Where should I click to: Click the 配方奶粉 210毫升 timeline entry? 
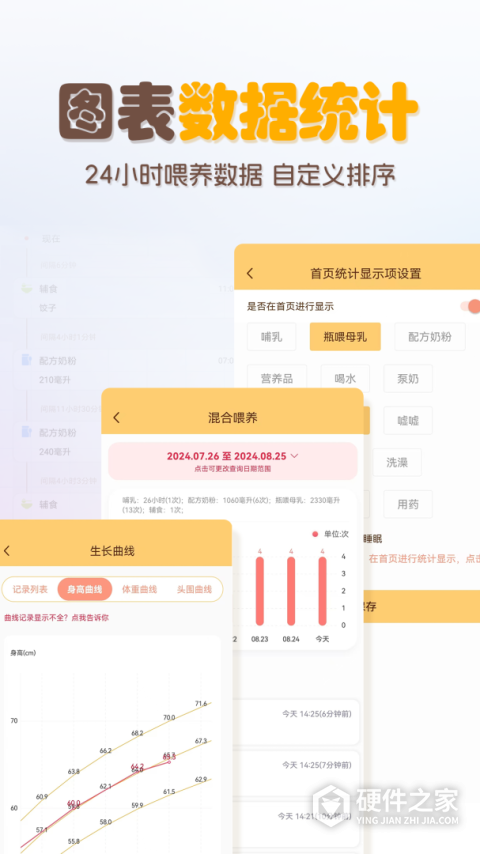click(124, 370)
